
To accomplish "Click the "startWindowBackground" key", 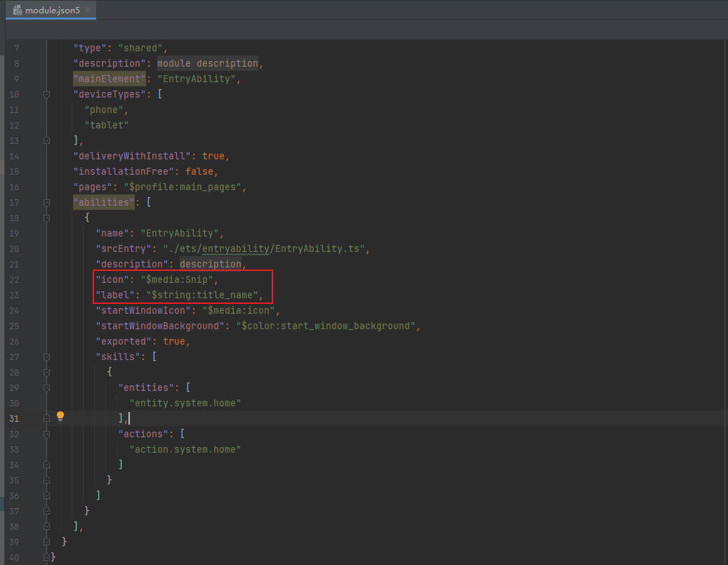I will point(160,326).
